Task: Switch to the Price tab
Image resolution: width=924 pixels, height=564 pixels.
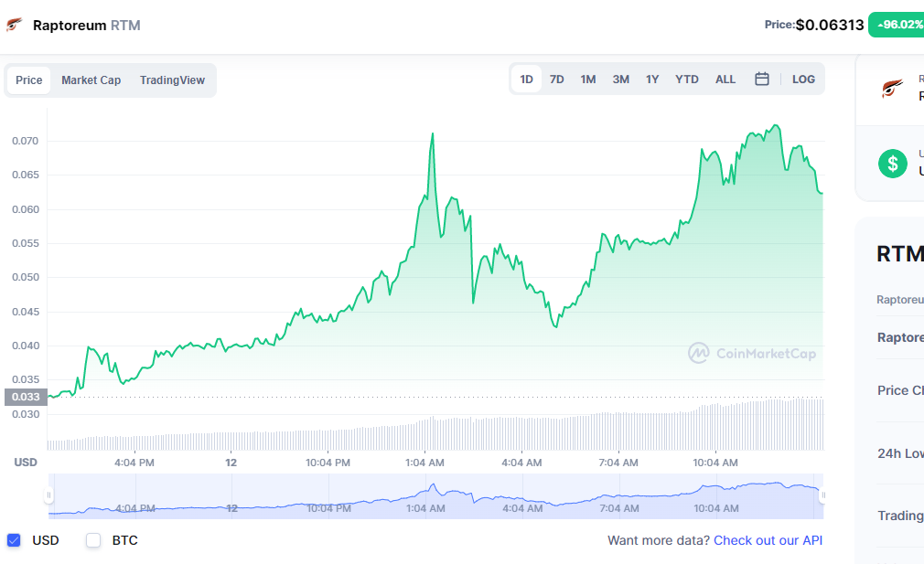Action: tap(29, 80)
